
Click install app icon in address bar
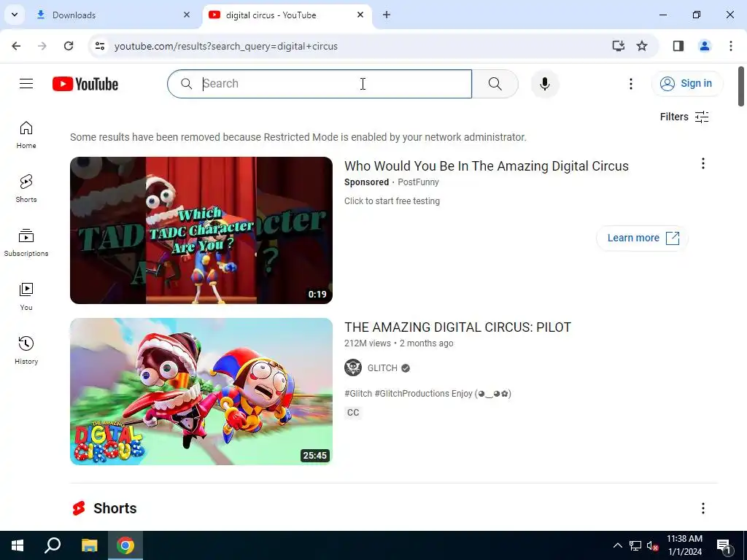tap(619, 46)
